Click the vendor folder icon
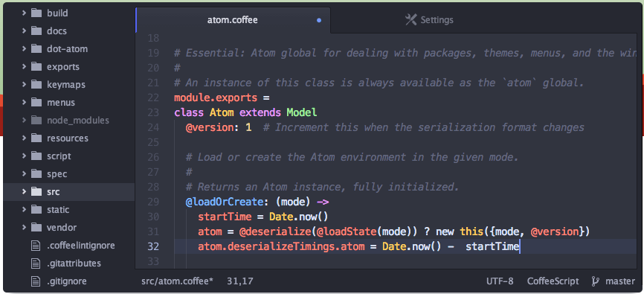The height and width of the screenshot is (294, 644). [36, 228]
